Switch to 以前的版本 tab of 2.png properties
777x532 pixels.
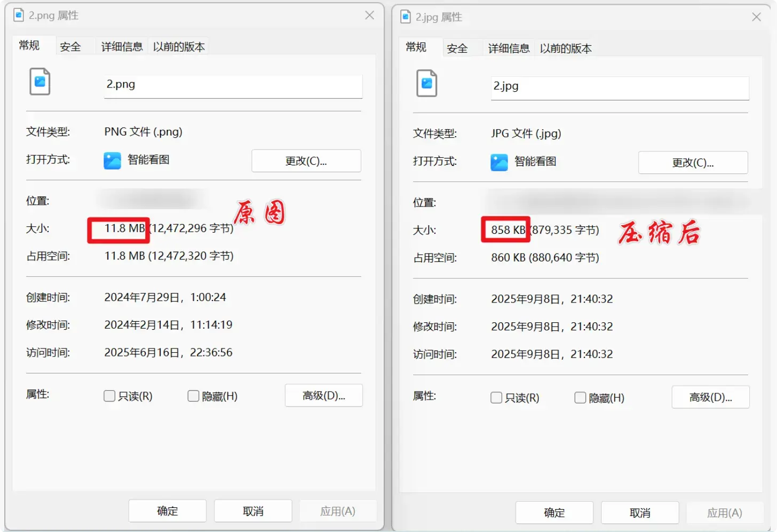[x=178, y=46]
